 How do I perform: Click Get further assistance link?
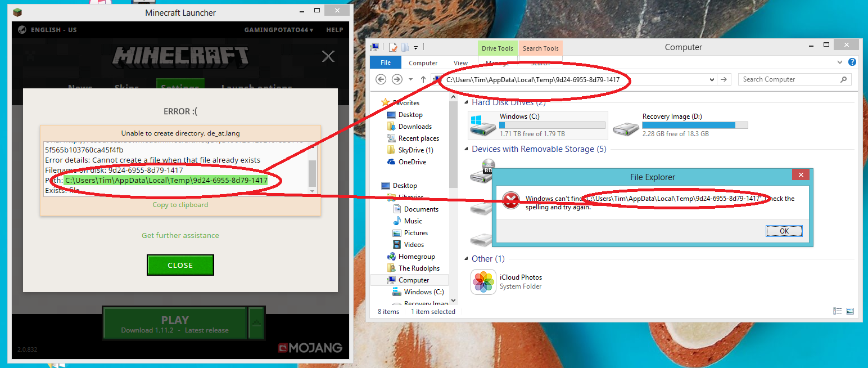coord(180,235)
